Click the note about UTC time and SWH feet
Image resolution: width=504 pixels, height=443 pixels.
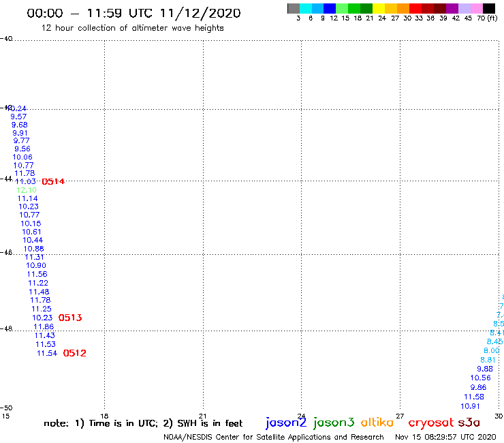pos(143,423)
